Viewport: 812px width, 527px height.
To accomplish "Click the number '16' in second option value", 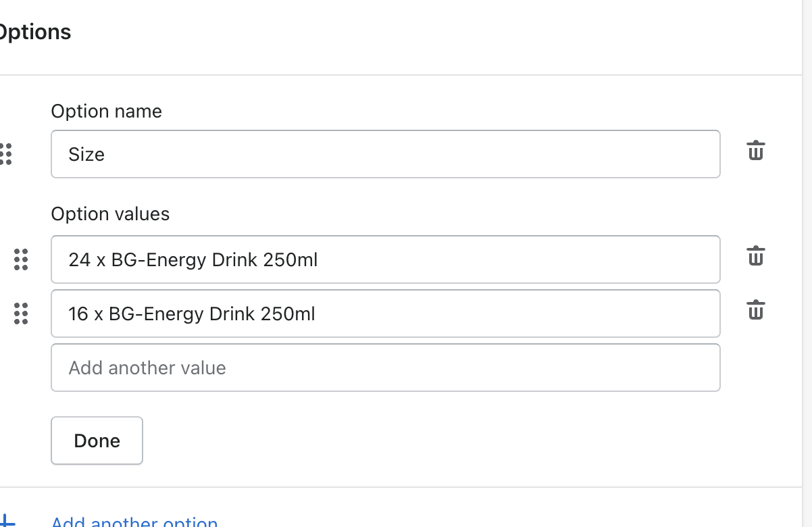I will (x=78, y=313).
